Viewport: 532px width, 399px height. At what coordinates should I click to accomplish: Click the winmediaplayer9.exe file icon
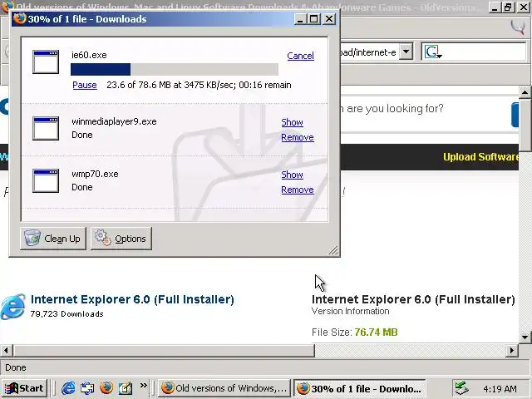[46, 128]
